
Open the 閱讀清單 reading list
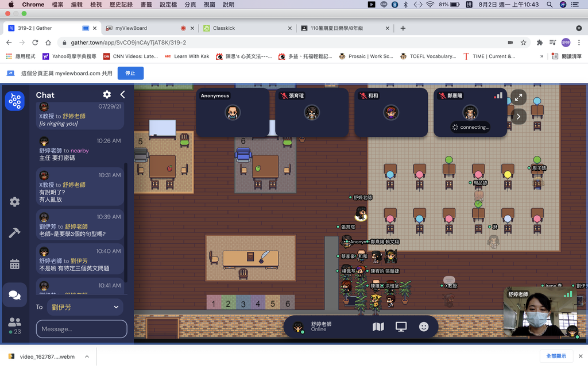click(x=567, y=56)
